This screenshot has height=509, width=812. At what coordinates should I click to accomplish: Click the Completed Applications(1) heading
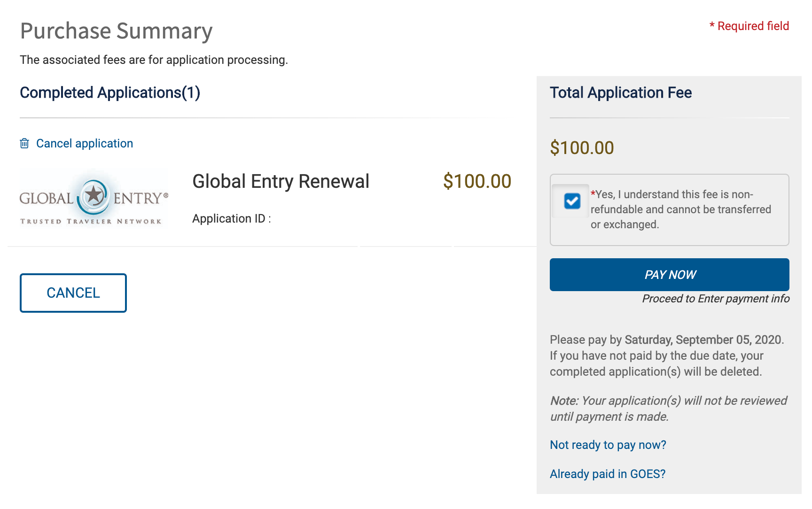pos(110,93)
